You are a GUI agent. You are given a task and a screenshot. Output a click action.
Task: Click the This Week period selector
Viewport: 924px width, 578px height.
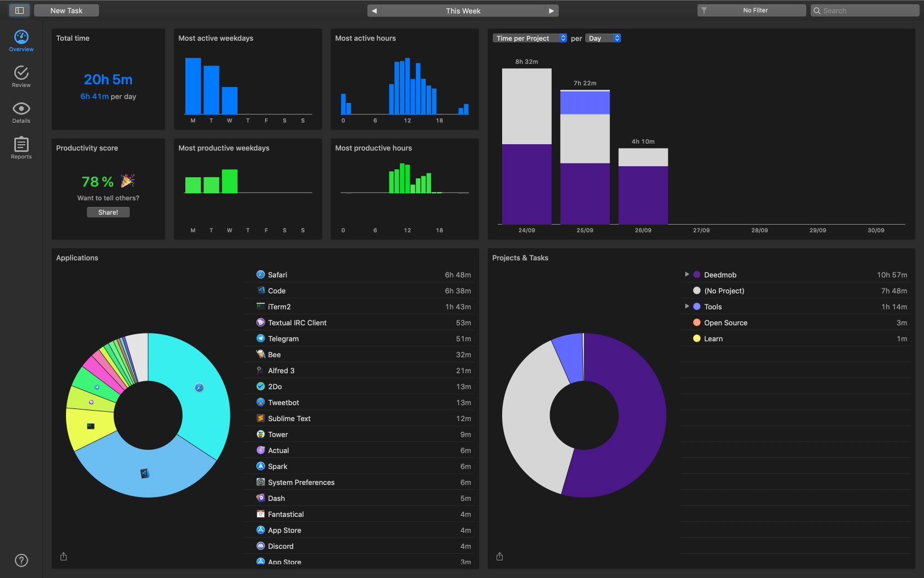463,10
